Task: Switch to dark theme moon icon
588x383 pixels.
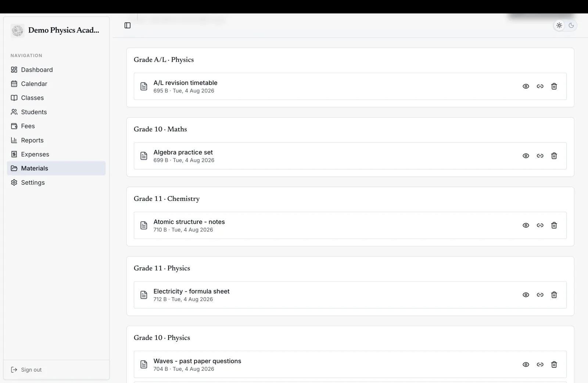Action: coord(571,25)
